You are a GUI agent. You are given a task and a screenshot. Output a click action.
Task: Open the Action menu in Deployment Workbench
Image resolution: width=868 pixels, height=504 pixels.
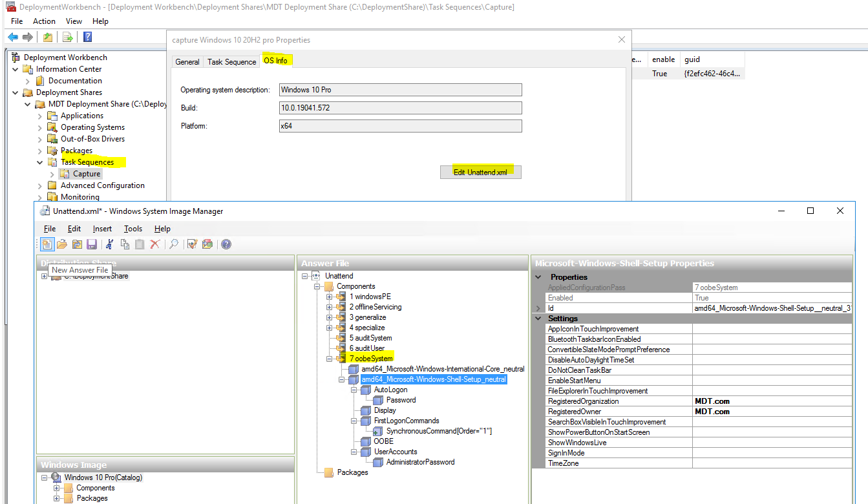[44, 21]
